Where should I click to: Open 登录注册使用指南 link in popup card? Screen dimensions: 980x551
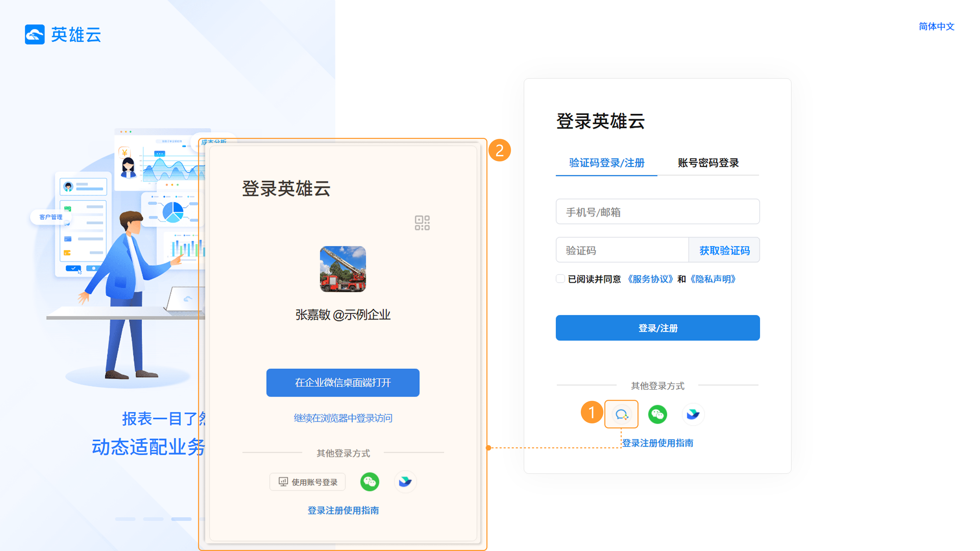click(343, 510)
